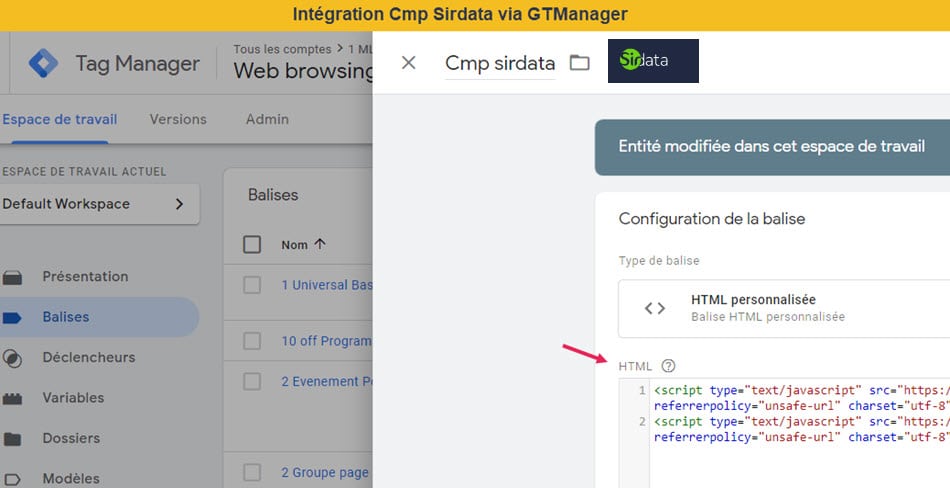Open the Versions tab
The height and width of the screenshot is (488, 950).
coord(178,119)
